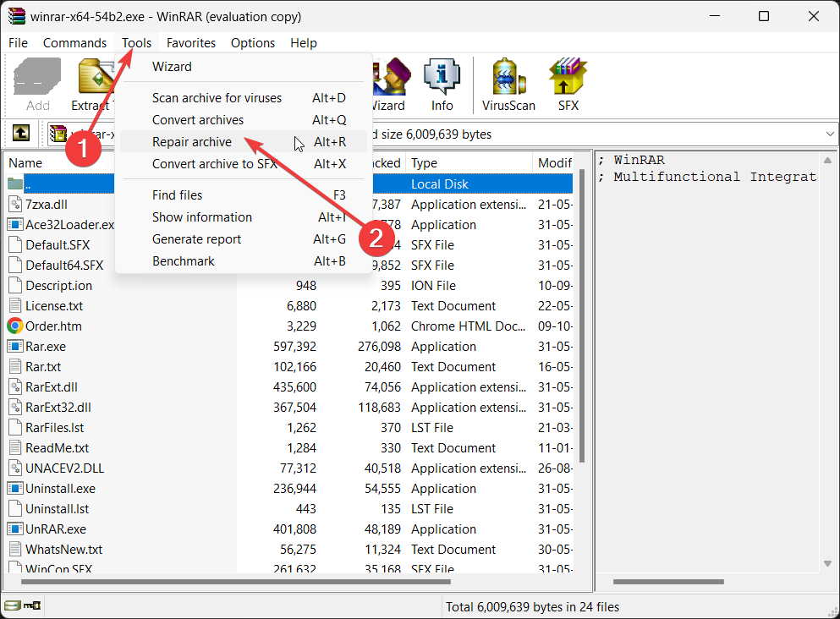This screenshot has height=619, width=840.
Task: Select the Default64.SFX file name
Action: (x=64, y=265)
